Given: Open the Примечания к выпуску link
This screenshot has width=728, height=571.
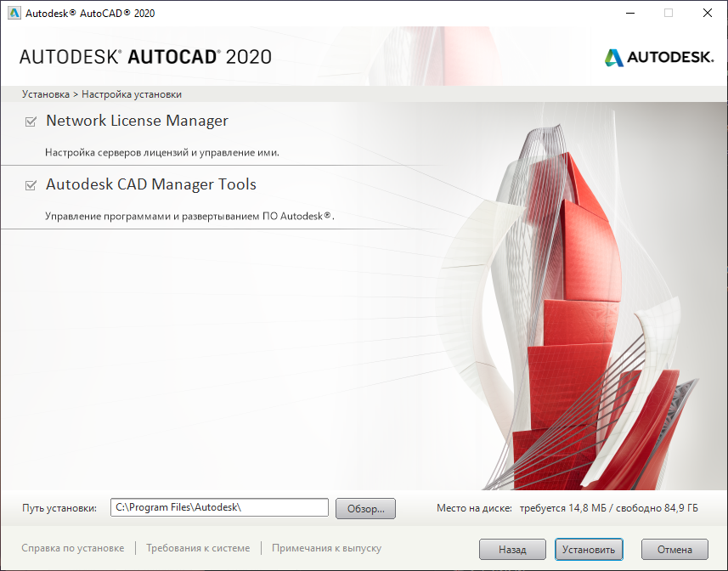Looking at the screenshot, I should 326,548.
